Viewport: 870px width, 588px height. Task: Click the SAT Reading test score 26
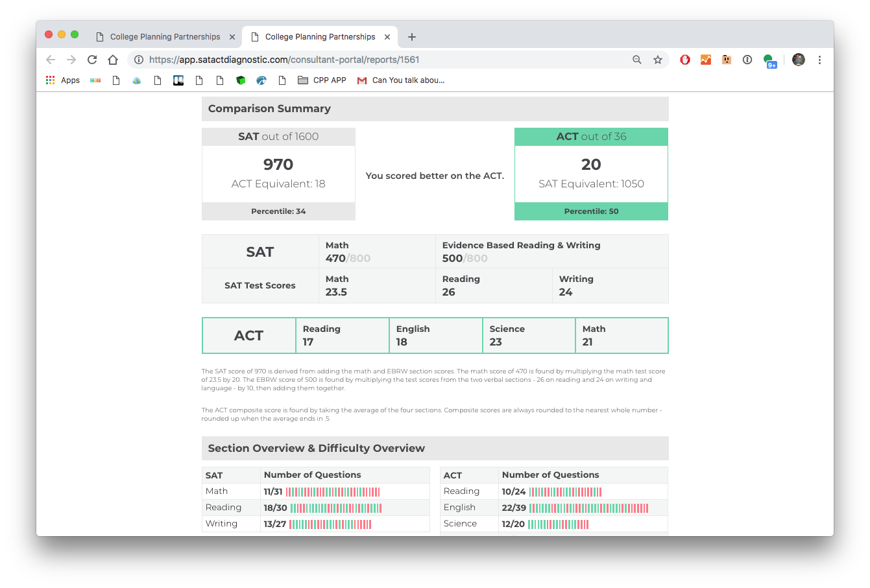(x=448, y=292)
